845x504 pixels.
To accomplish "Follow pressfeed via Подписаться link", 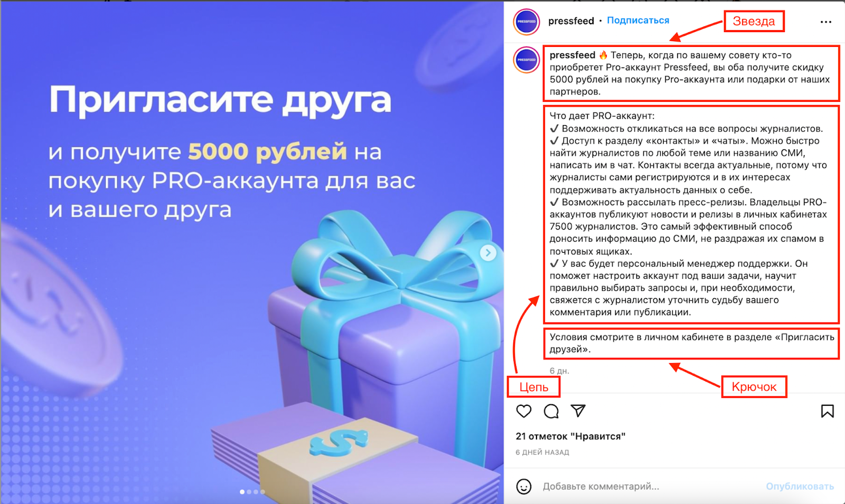I will [638, 21].
